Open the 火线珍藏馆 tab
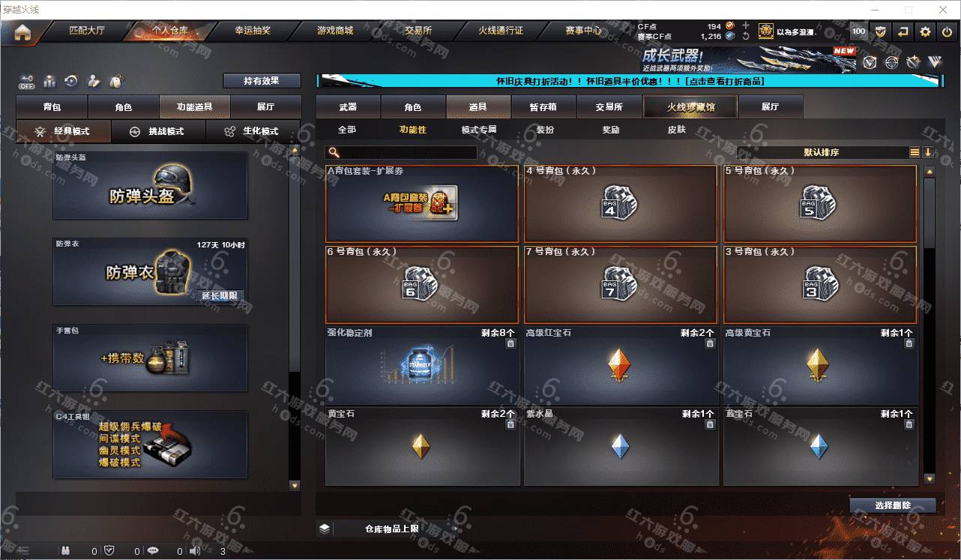Image resolution: width=961 pixels, height=560 pixels. click(690, 107)
